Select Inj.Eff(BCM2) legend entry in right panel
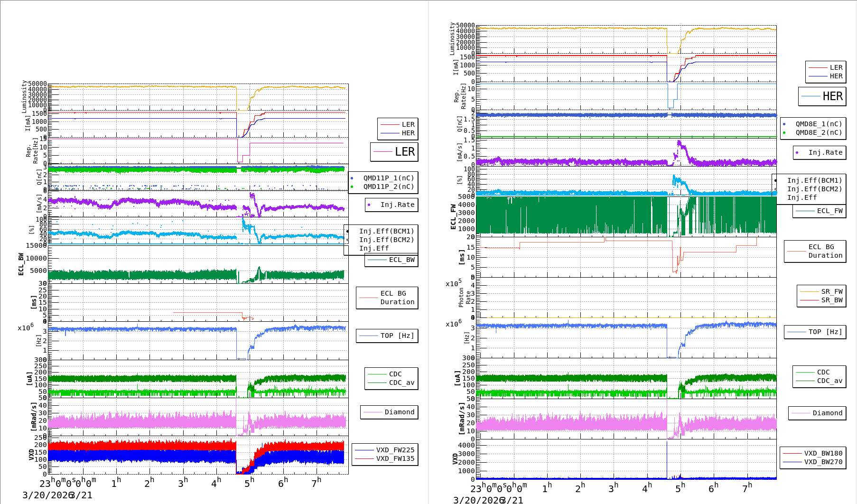The image size is (857, 504). tap(814, 189)
